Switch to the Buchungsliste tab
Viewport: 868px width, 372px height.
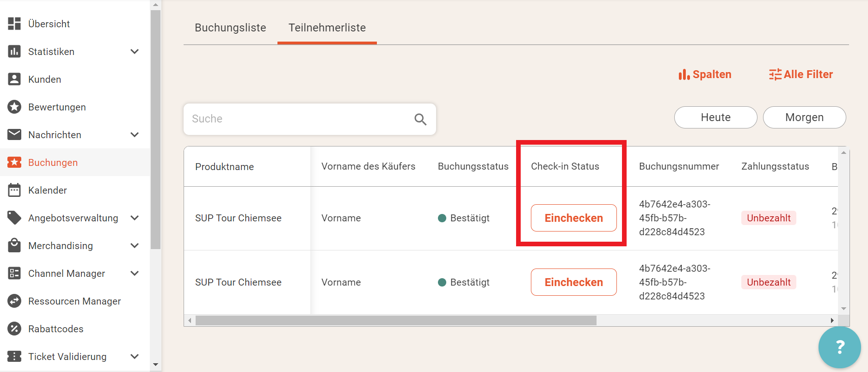(x=230, y=28)
